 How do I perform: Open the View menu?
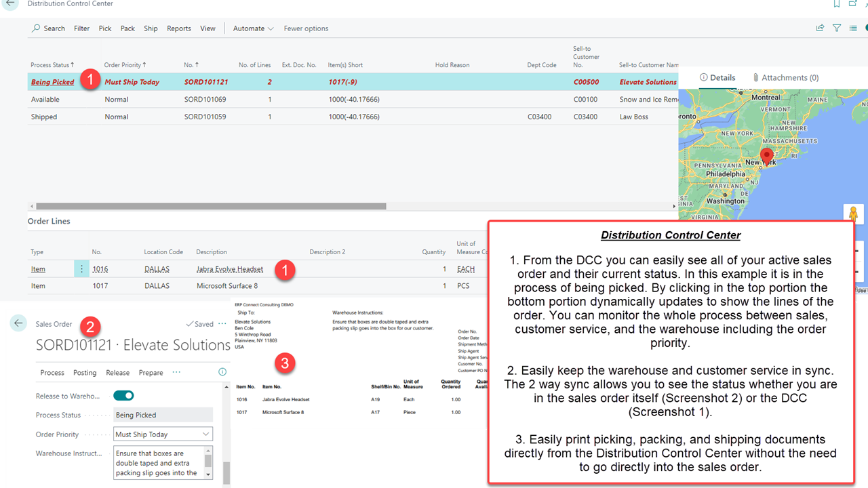pos(208,28)
